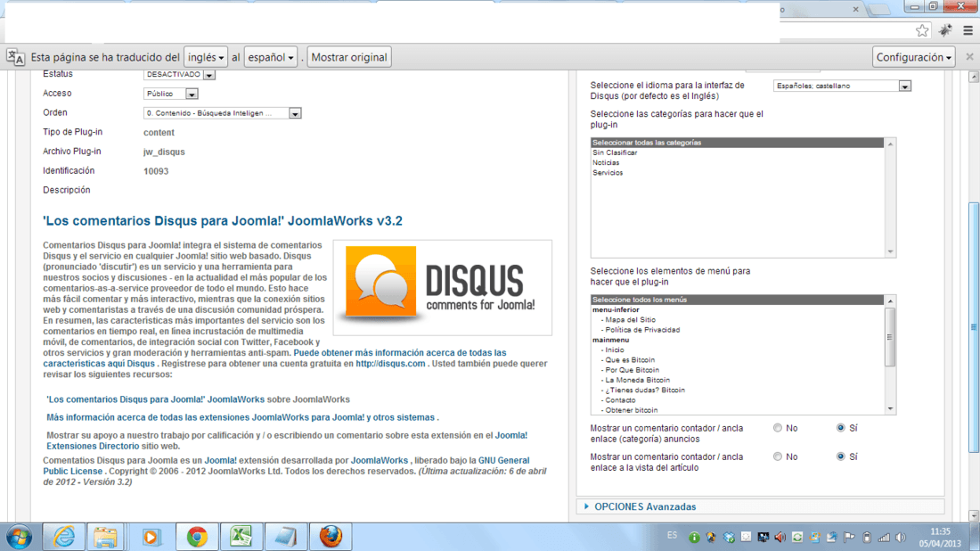Open the notepad-style app in taskbar

coord(286,538)
